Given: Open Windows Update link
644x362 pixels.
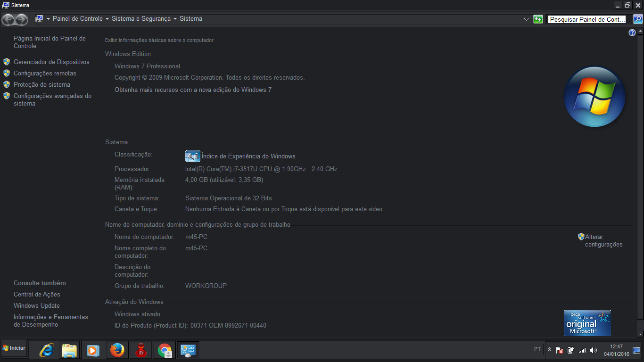Looking at the screenshot, I should pos(37,305).
